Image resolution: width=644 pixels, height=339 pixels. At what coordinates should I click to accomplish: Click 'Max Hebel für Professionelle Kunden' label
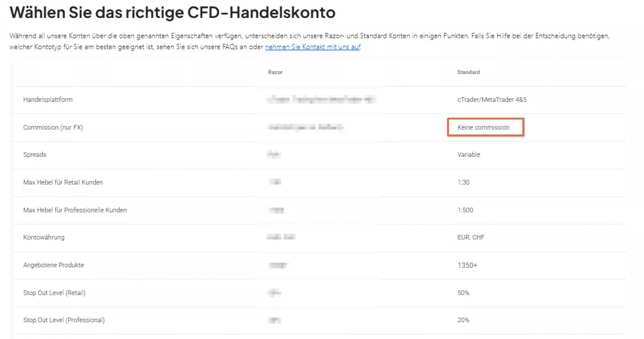point(75,210)
